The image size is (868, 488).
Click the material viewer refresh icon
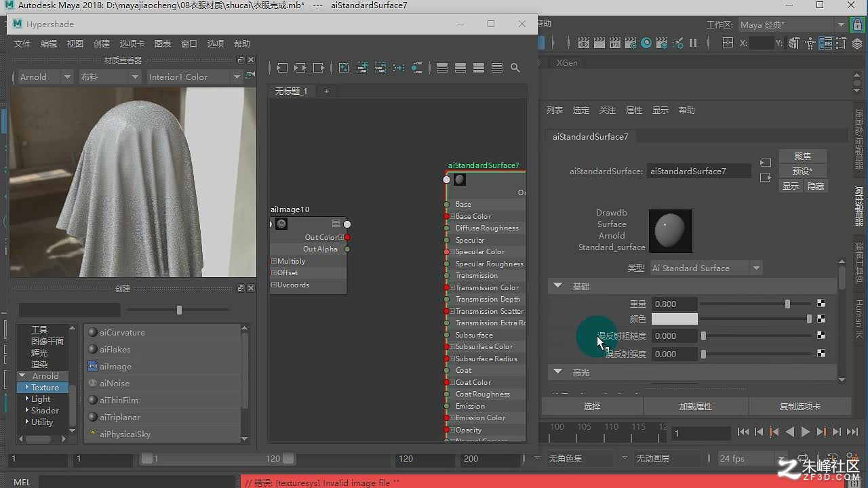pyautogui.click(x=250, y=76)
